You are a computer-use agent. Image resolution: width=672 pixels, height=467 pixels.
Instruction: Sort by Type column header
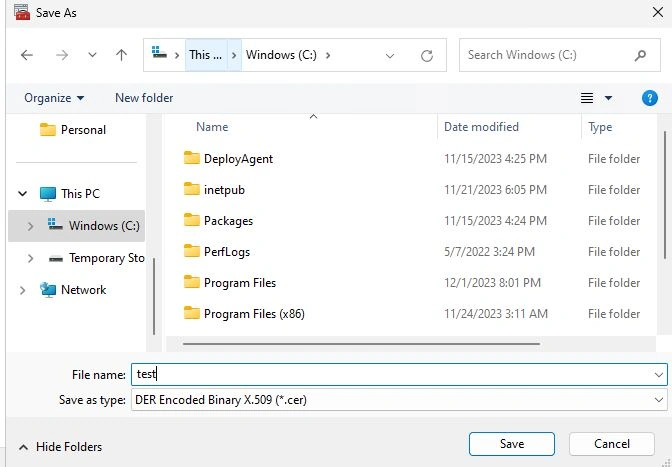600,127
